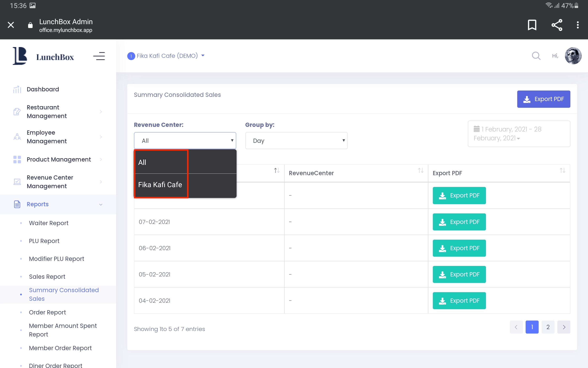The image size is (588, 368).
Task: Toggle the sidebar hamburger menu icon
Action: tap(99, 56)
